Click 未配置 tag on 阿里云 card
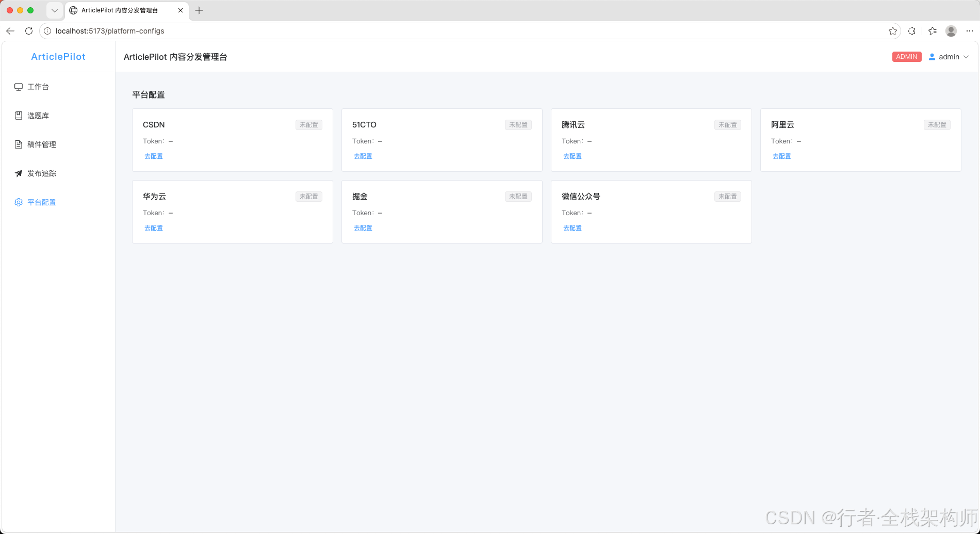 click(937, 125)
